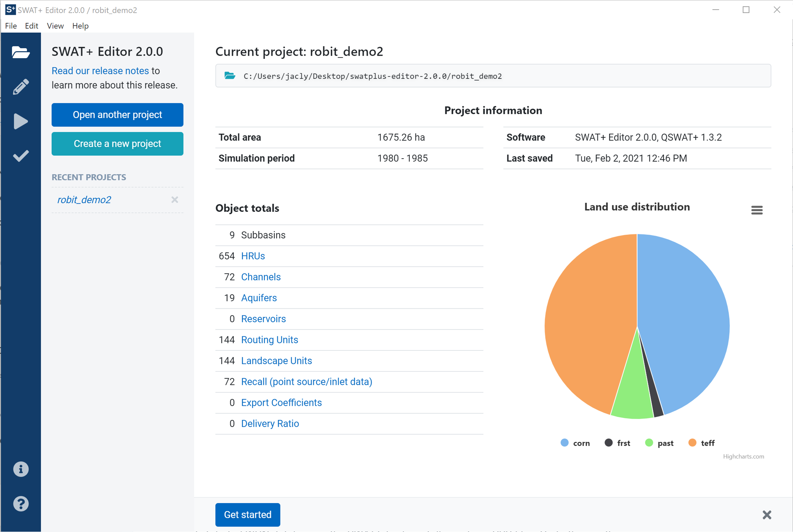The image size is (793, 532).
Task: Click Create a new project button
Action: point(117,144)
